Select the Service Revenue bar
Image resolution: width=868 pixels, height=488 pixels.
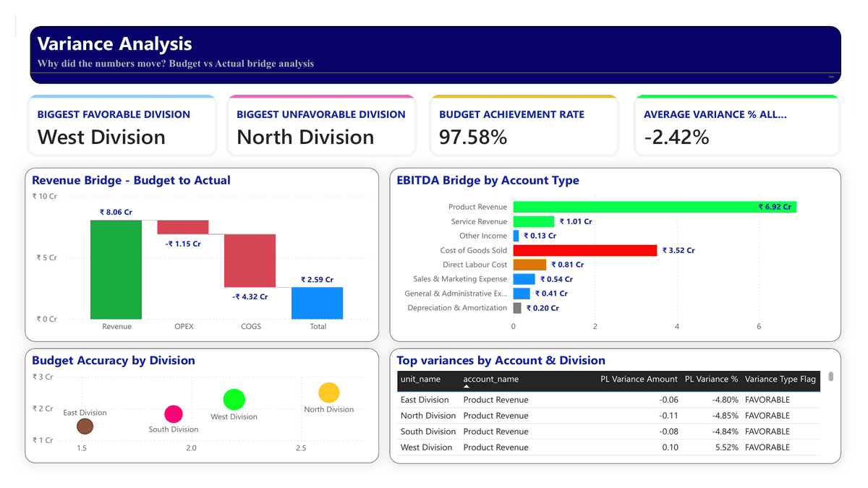click(534, 221)
